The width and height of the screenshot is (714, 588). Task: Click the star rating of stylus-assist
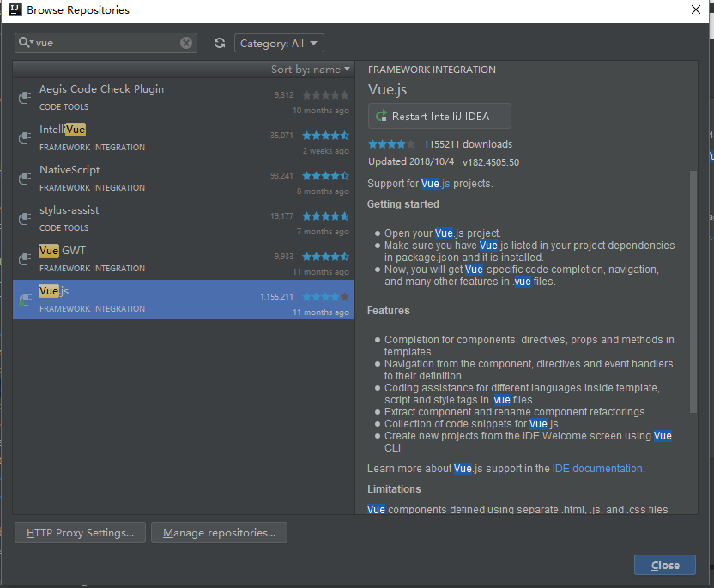[x=325, y=216]
